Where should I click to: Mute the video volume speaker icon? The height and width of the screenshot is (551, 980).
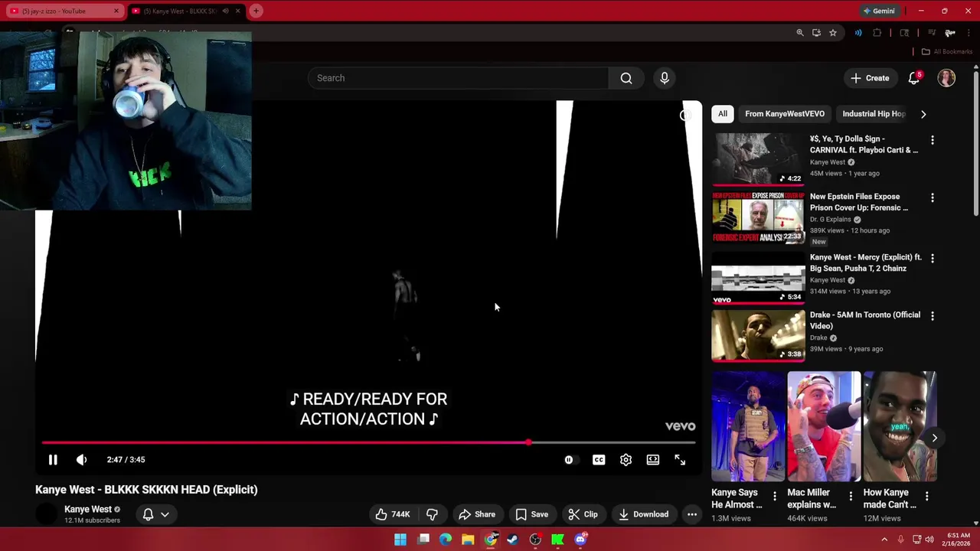pyautogui.click(x=81, y=460)
